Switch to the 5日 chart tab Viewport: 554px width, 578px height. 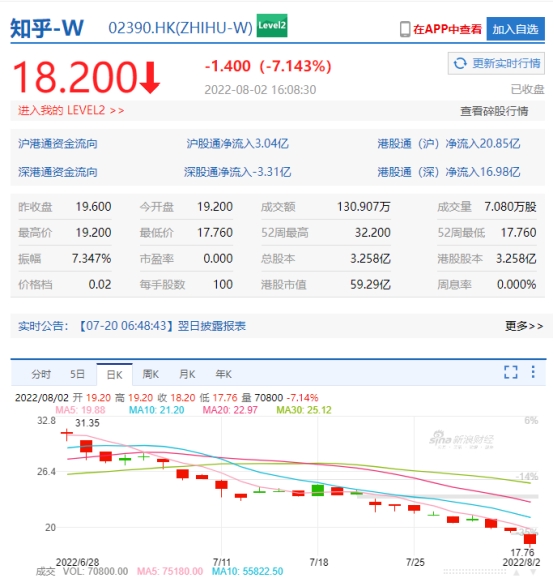tap(77, 375)
